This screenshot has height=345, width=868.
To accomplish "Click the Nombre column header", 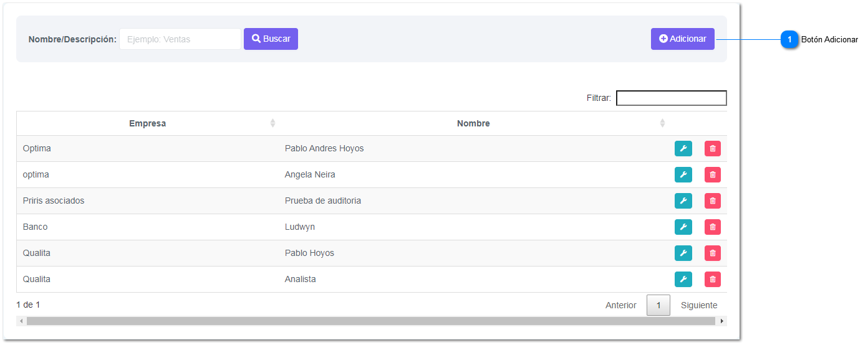I will click(473, 123).
